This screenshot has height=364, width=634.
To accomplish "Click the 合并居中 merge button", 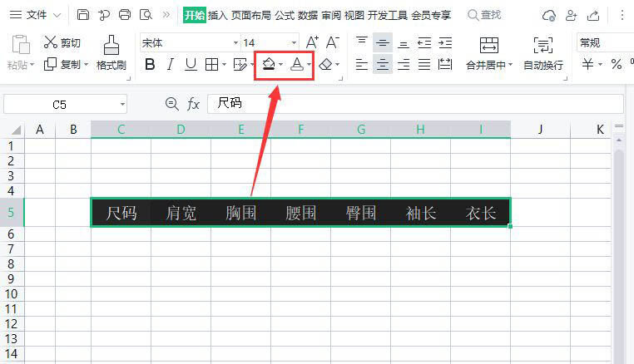I will (489, 53).
